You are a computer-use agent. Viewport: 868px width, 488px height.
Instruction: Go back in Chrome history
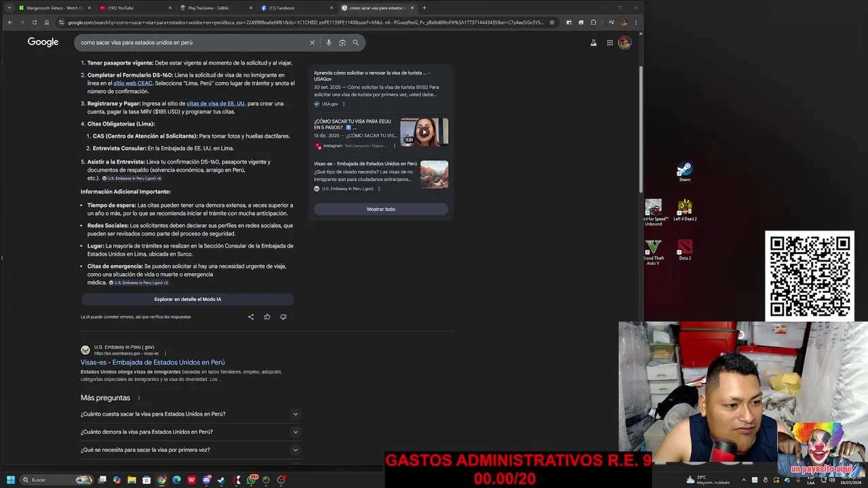click(10, 22)
